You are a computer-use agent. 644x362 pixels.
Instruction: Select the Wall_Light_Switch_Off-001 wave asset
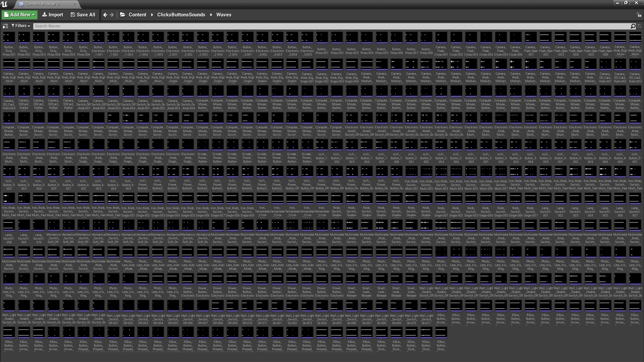[x=114, y=312]
